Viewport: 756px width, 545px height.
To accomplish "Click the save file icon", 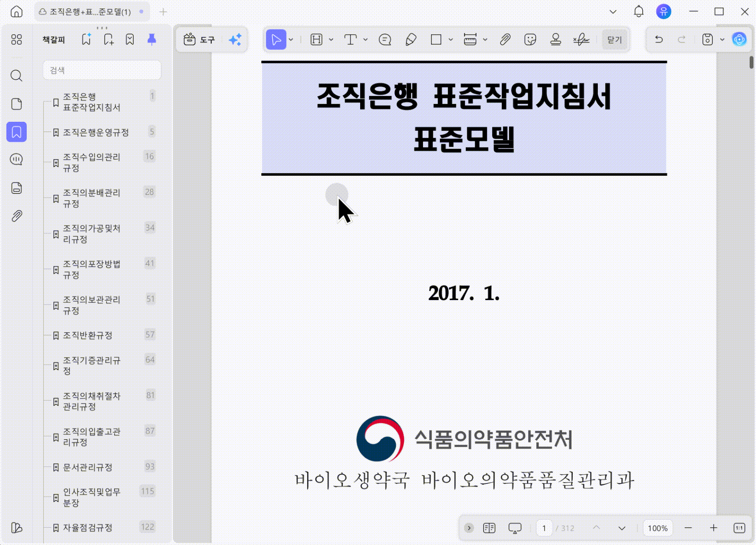I will point(707,40).
